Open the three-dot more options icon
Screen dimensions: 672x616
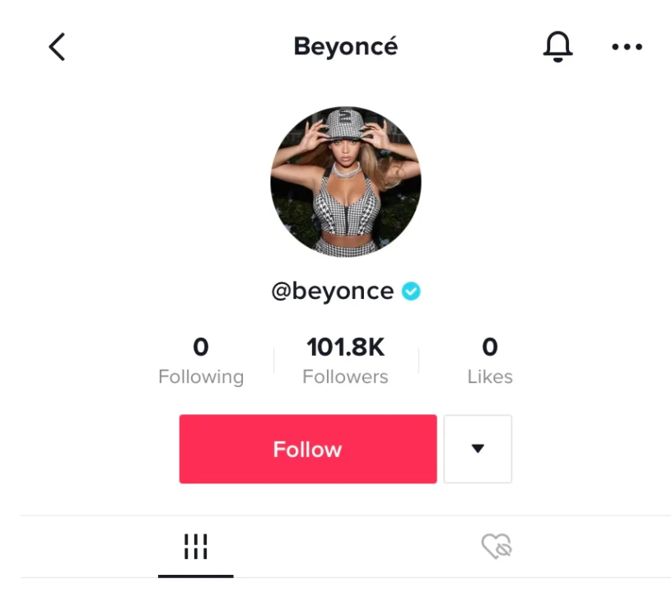tap(628, 47)
